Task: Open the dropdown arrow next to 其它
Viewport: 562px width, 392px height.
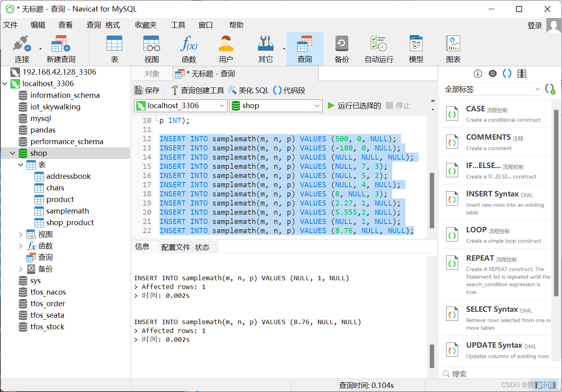Action: tap(284, 49)
